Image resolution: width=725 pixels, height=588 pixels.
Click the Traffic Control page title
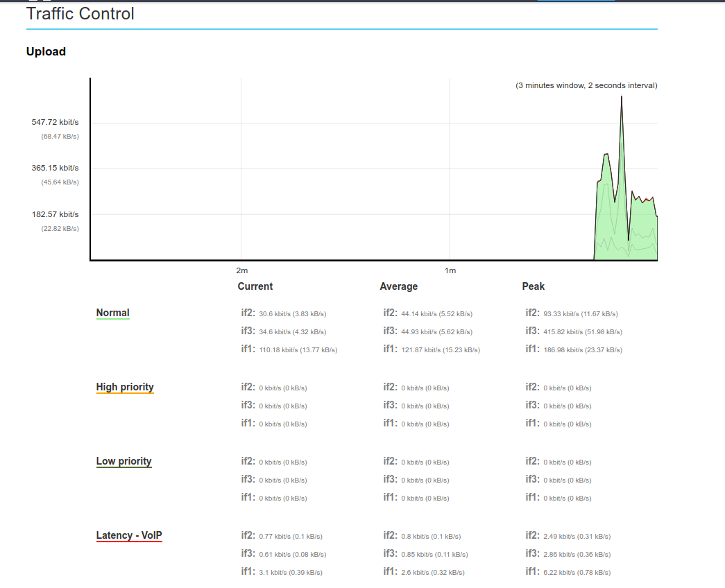[80, 13]
